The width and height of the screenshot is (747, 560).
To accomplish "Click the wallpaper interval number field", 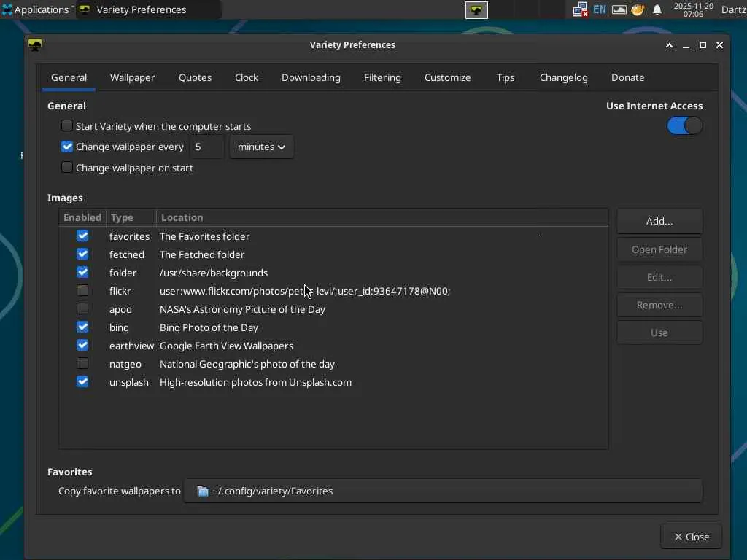I will pos(206,147).
